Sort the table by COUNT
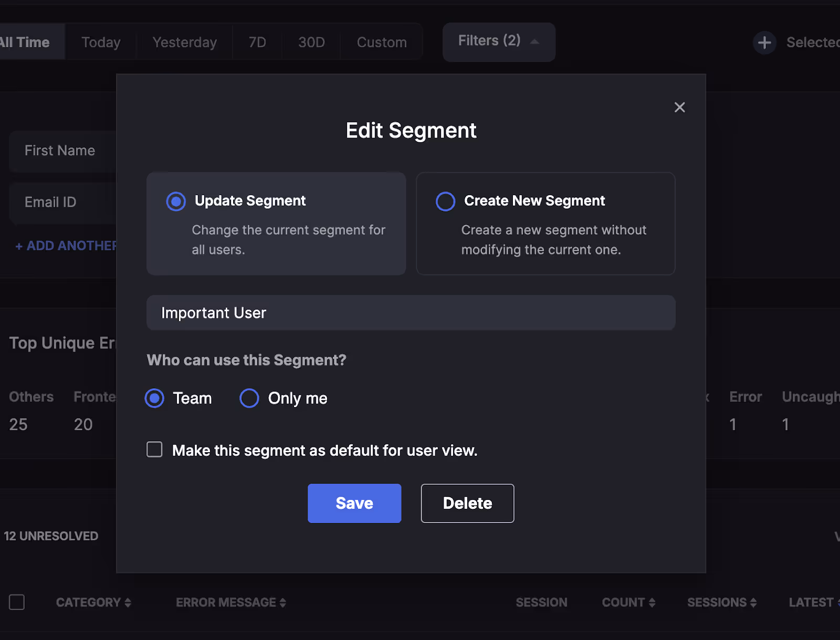The width and height of the screenshot is (840, 640). [628, 602]
